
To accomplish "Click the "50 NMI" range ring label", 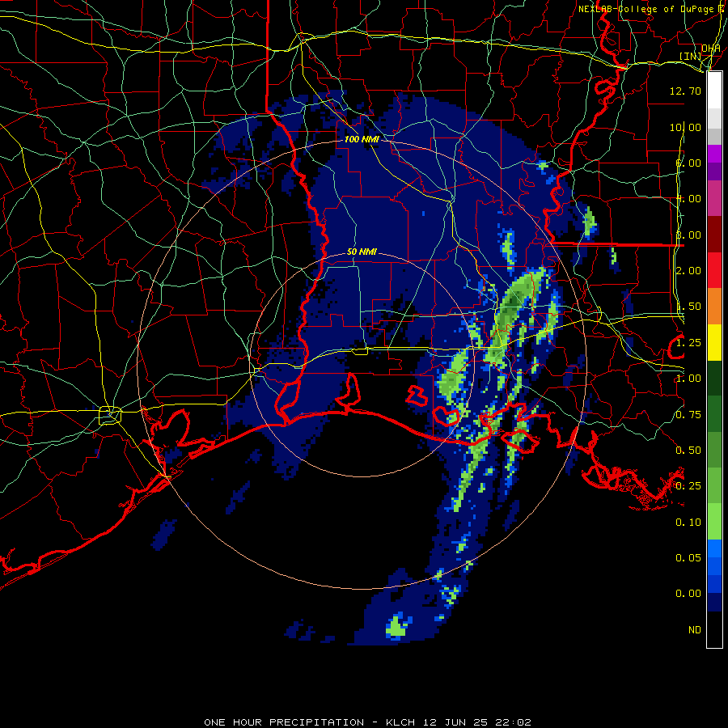I will point(362,252).
